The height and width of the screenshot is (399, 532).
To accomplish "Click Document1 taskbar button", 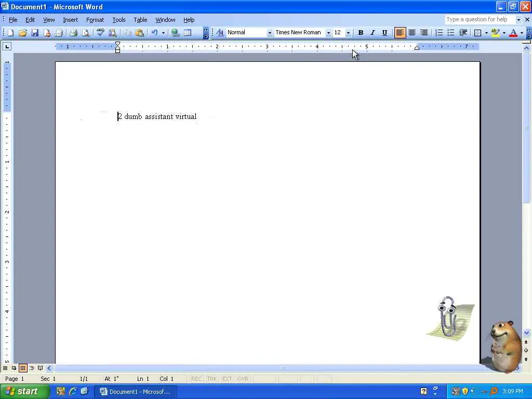I will coord(136,392).
